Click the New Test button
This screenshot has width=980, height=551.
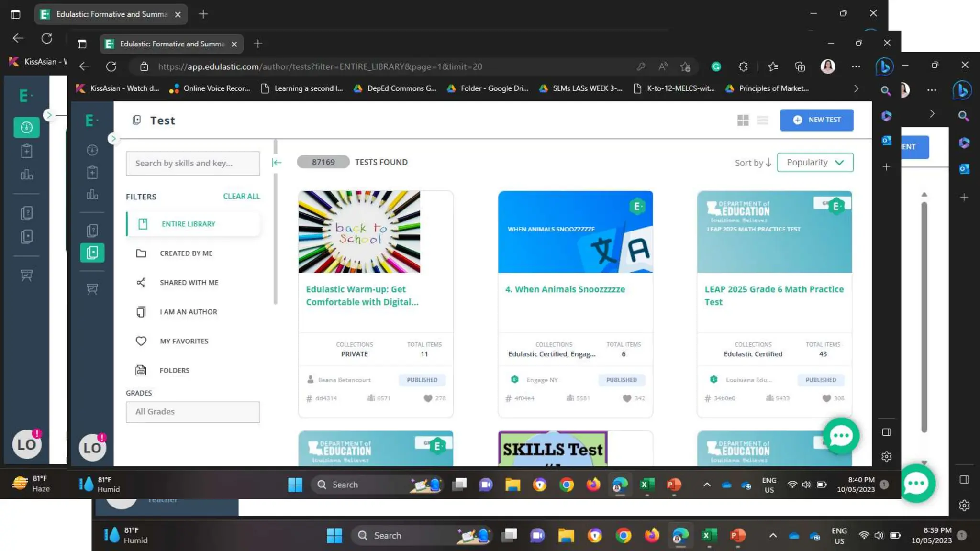[x=816, y=120]
